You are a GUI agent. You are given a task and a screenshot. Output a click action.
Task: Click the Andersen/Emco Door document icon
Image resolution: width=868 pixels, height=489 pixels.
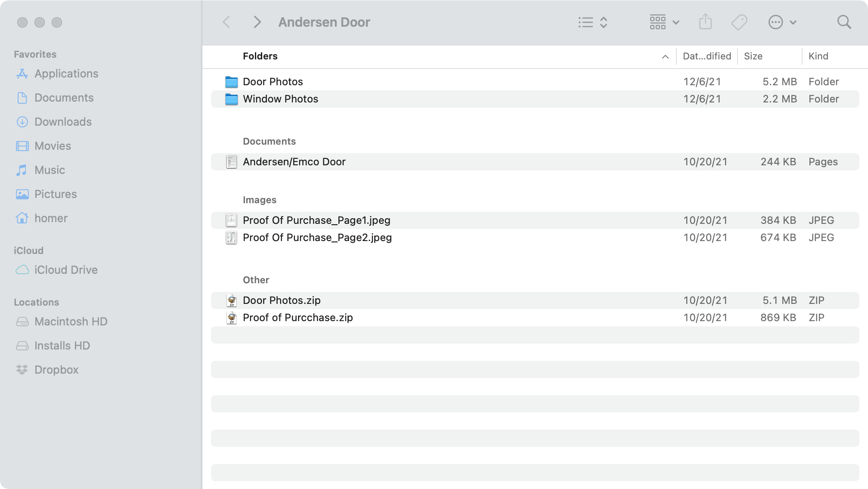click(x=232, y=162)
